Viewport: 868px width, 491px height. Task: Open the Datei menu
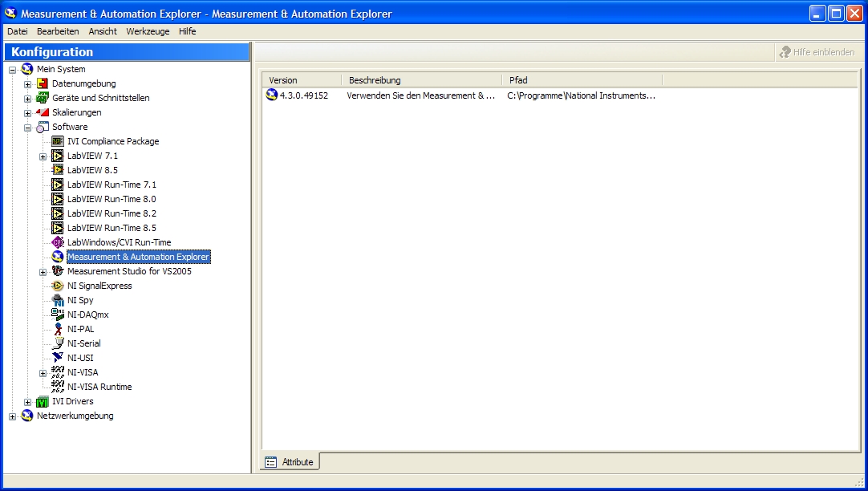pos(17,31)
